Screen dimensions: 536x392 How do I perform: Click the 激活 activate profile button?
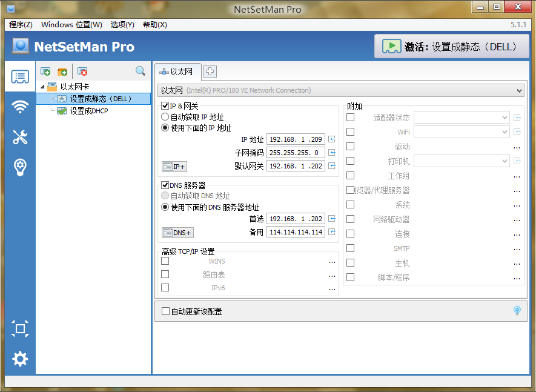point(452,47)
